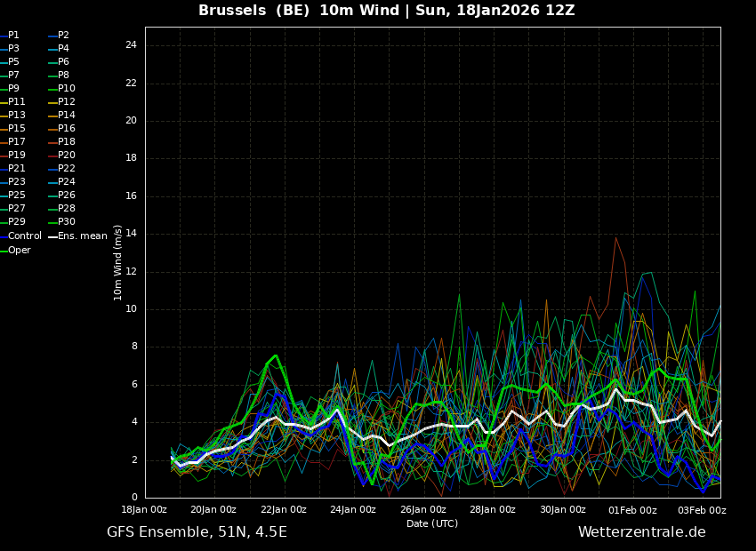Select the P1 member in legend
Screen dimensions: 756x551
click(13, 36)
